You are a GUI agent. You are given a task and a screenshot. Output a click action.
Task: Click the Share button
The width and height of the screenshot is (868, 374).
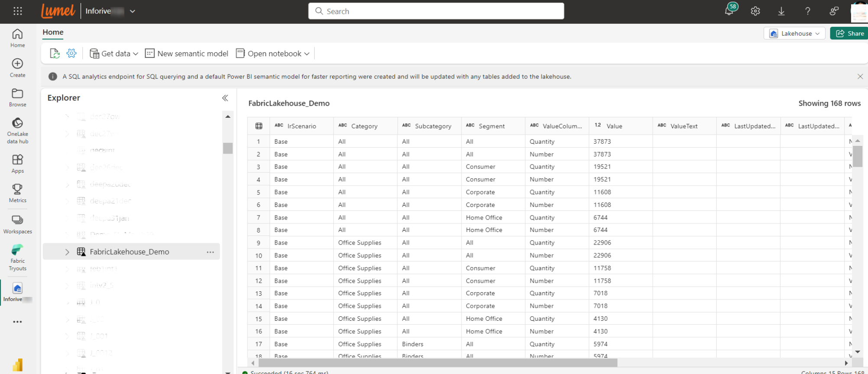(849, 33)
